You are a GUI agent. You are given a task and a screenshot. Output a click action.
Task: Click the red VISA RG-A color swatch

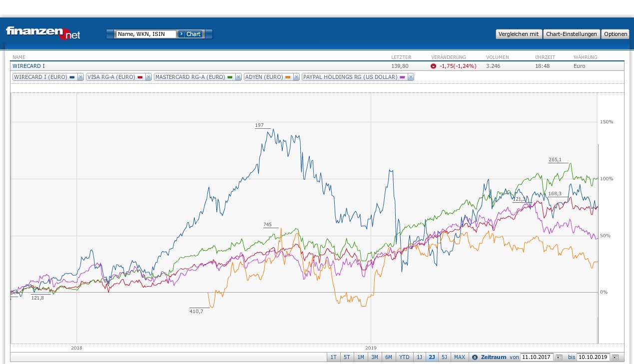click(140, 77)
